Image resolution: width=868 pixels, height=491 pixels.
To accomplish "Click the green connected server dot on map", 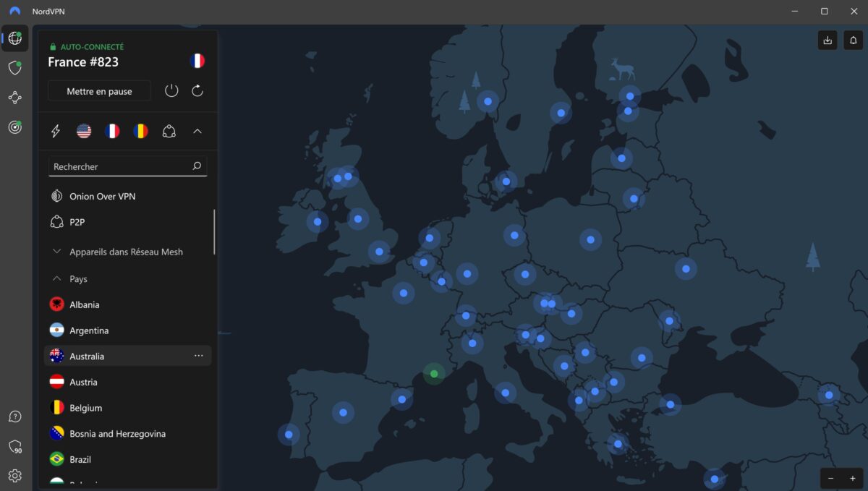I will click(434, 374).
